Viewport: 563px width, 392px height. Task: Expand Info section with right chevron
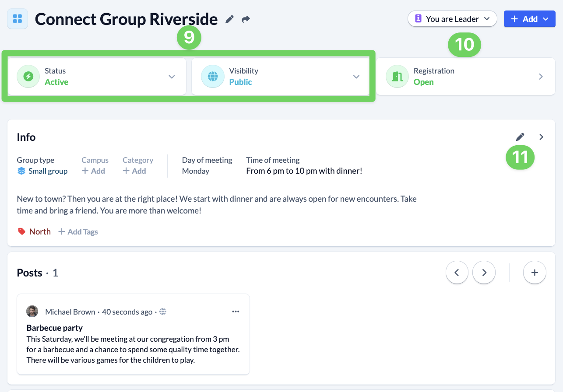542,137
